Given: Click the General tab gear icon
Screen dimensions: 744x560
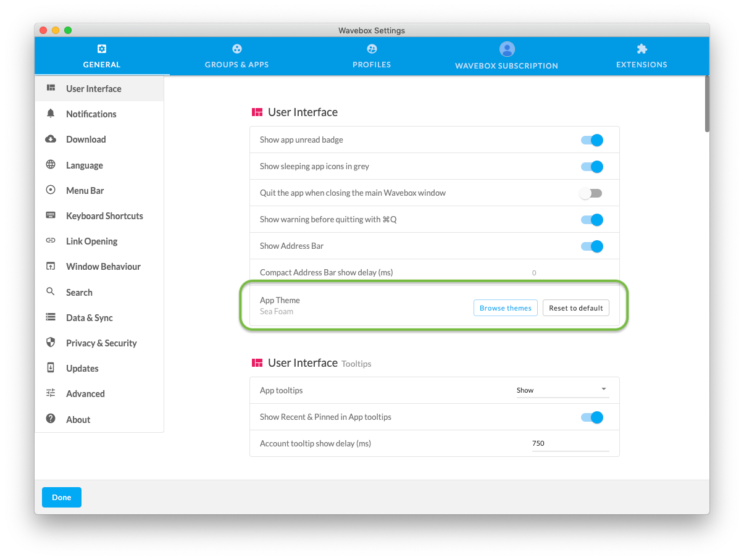Looking at the screenshot, I should click(x=102, y=49).
